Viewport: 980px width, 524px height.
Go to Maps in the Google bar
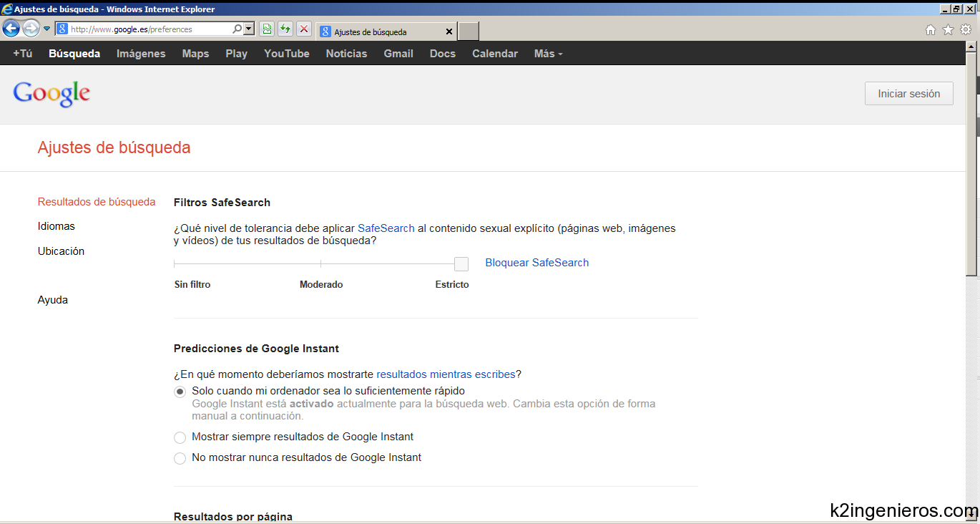[x=195, y=54]
